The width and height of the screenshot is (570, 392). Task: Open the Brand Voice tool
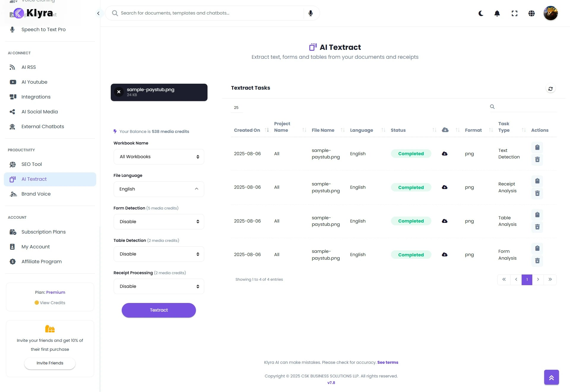36,194
